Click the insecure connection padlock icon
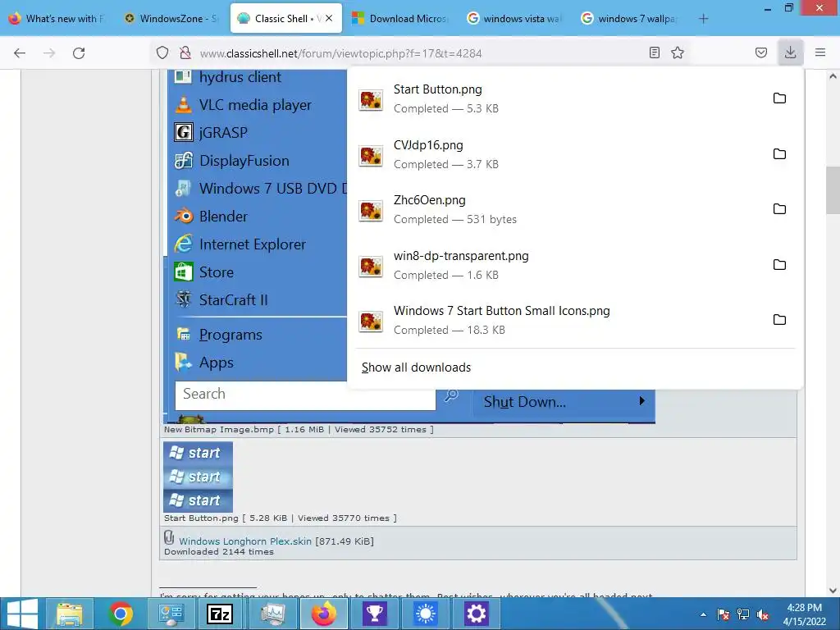Viewport: 840px width, 630px height. click(185, 52)
